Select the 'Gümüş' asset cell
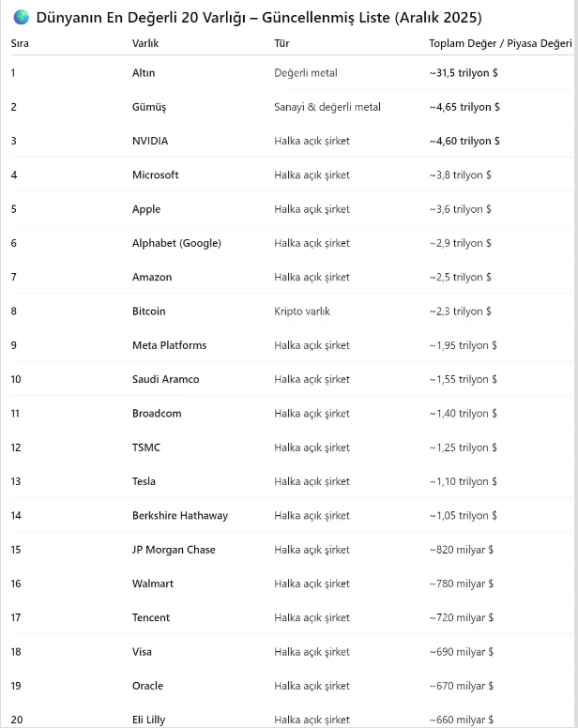 click(148, 107)
